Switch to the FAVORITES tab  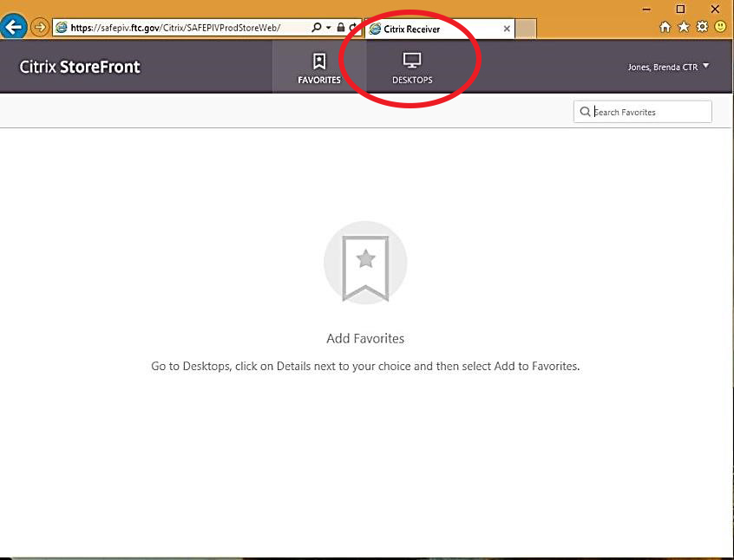(319, 67)
